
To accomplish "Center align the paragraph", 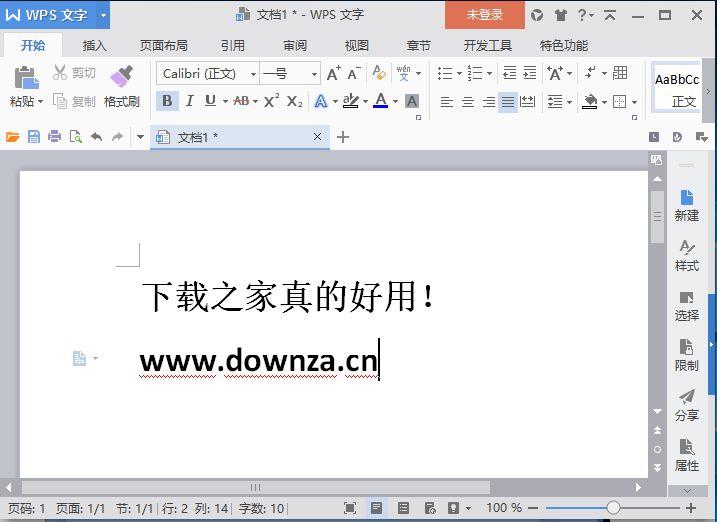I will [468, 101].
